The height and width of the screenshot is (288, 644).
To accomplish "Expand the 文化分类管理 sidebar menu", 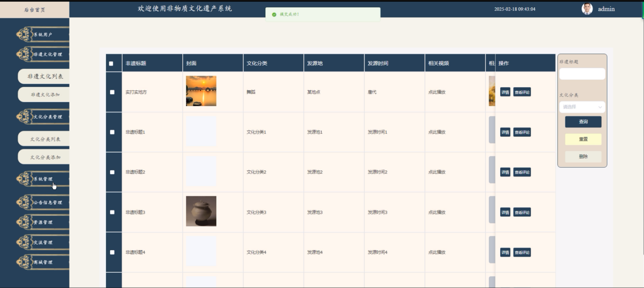I will coord(42,117).
